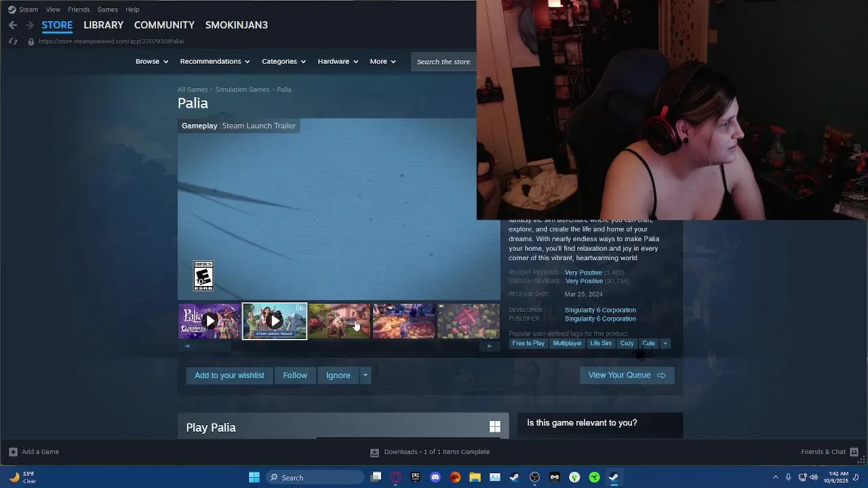The width and height of the screenshot is (868, 488).
Task: Show hidden system tray icons
Action: (776, 477)
